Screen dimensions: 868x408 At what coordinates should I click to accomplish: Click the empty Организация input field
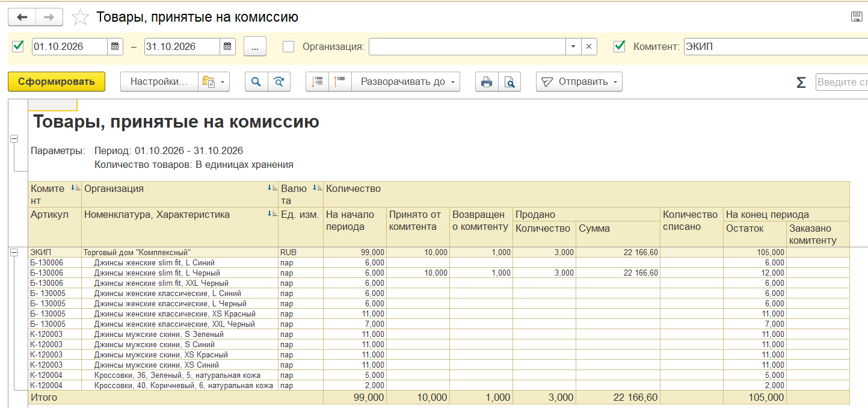467,46
